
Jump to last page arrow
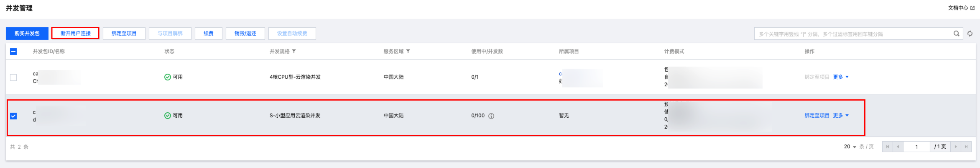tap(966, 147)
